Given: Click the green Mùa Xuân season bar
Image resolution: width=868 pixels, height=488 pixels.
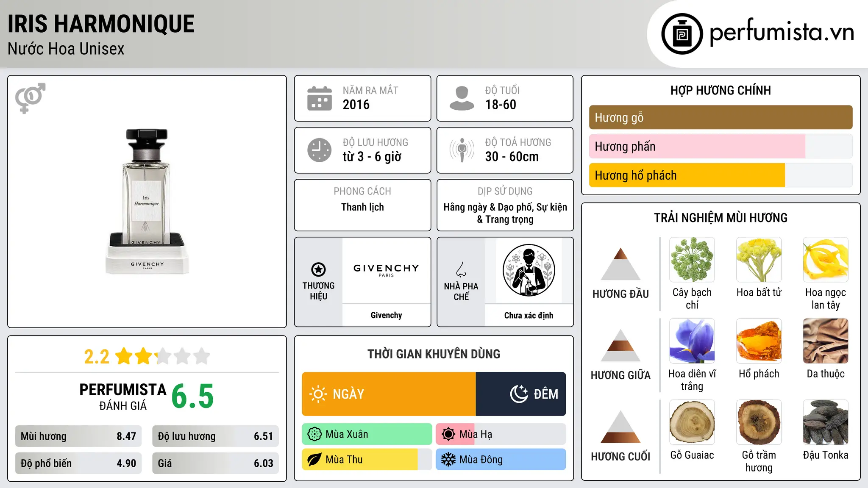Looking at the screenshot, I should coord(367,434).
